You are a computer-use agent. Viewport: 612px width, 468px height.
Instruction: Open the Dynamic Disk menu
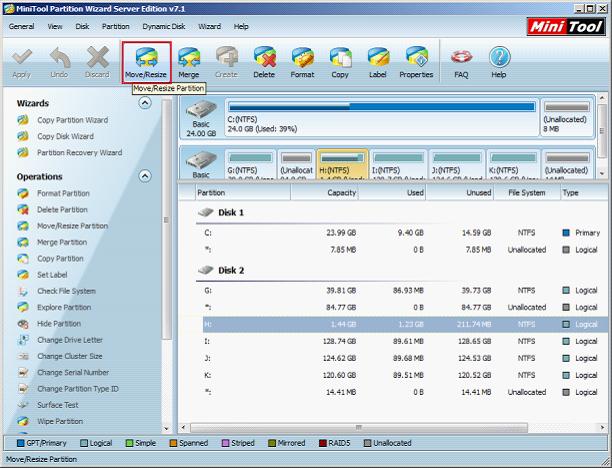tap(164, 27)
